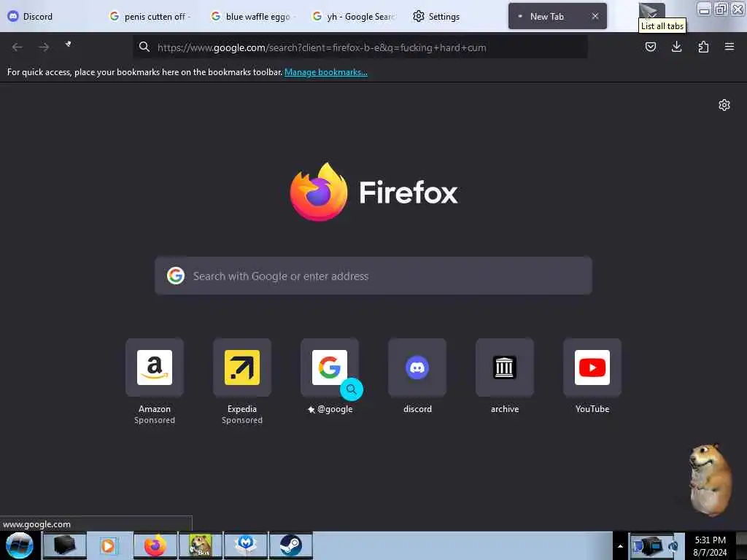Open the List all tabs dropdown
Image resolution: width=747 pixels, height=560 pixels.
point(651,12)
